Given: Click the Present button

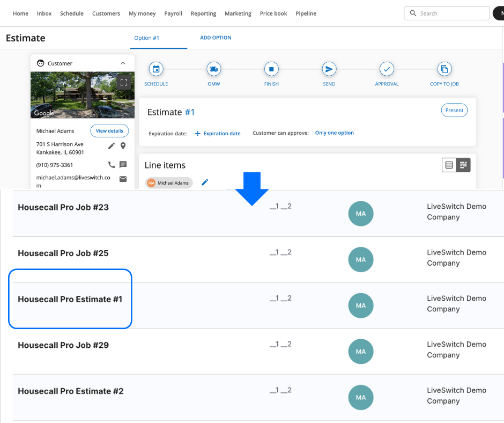Looking at the screenshot, I should (454, 110).
